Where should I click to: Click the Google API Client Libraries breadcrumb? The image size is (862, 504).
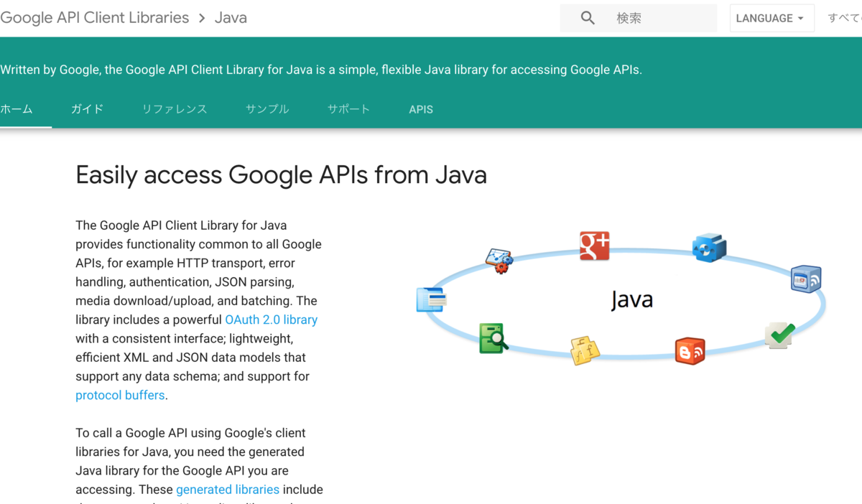pos(94,17)
